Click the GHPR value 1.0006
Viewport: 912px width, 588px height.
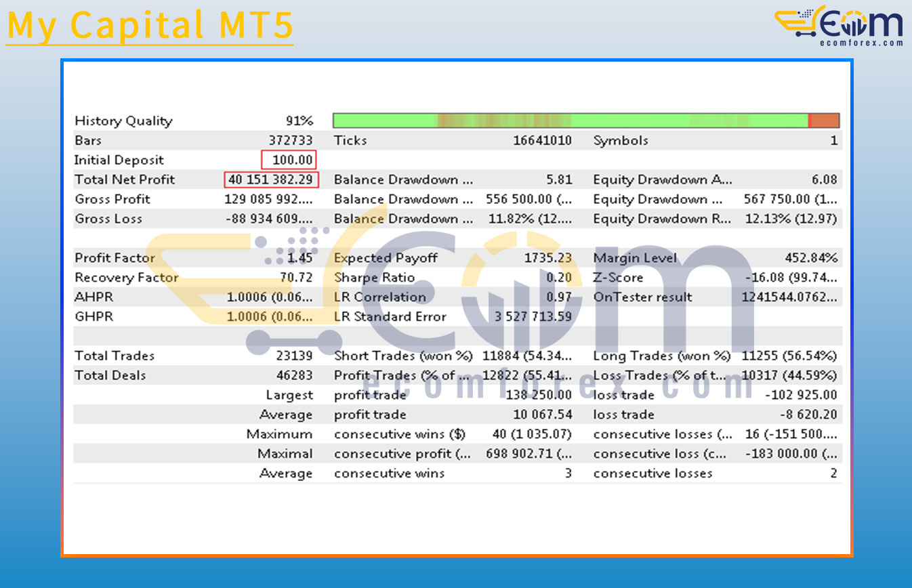point(270,316)
